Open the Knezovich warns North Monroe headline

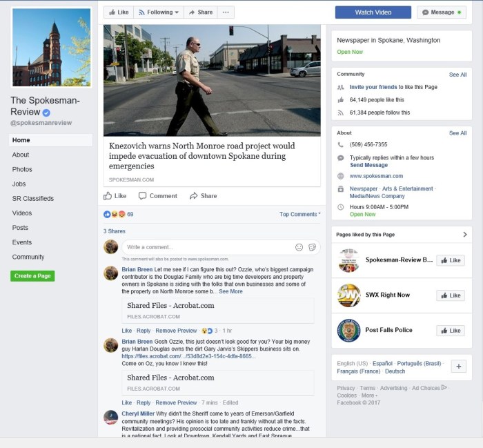[x=201, y=156]
